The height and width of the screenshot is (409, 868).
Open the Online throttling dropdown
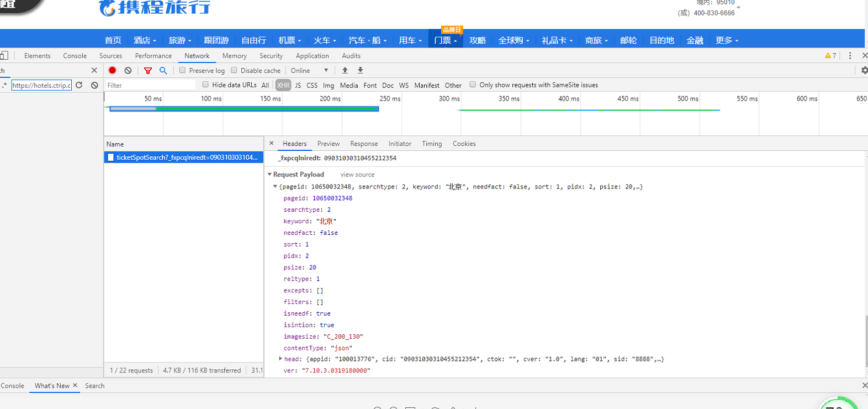coord(310,70)
